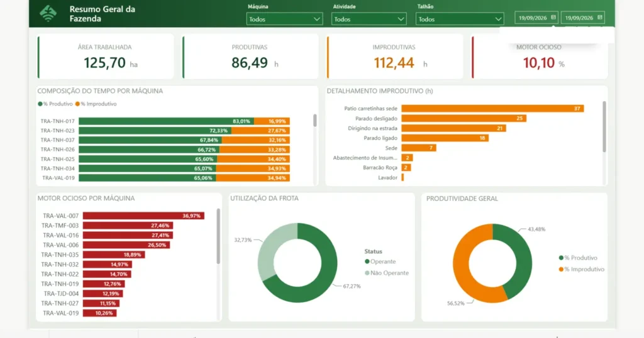Screen dimensions: 644x338
Task: Click the Parado ligado bar
Action: point(445,138)
